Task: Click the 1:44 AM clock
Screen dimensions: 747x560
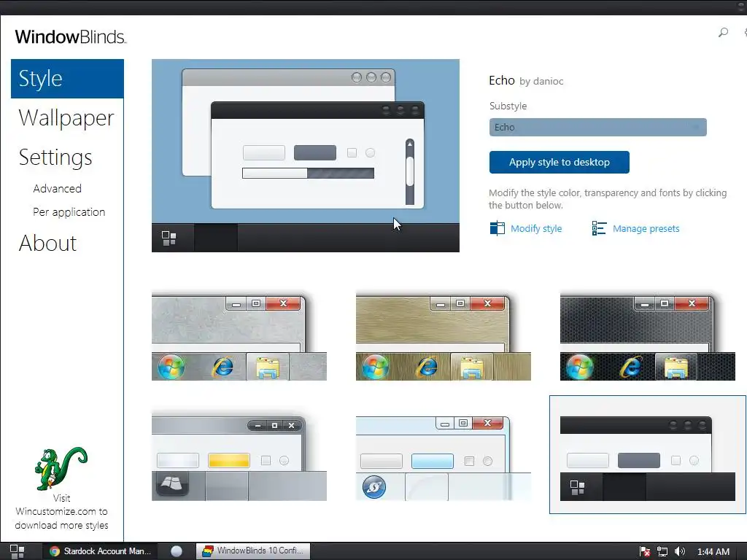Action: 713,551
